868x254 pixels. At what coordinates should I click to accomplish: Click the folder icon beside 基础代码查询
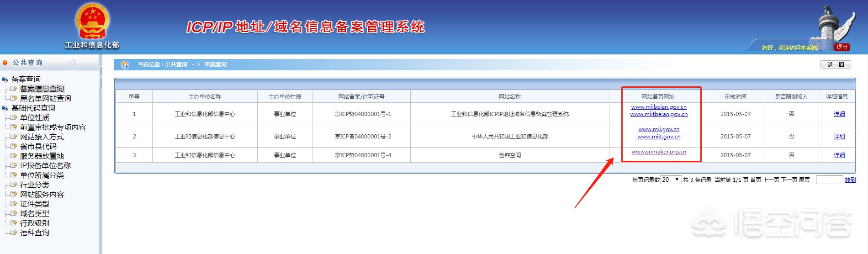[5, 108]
